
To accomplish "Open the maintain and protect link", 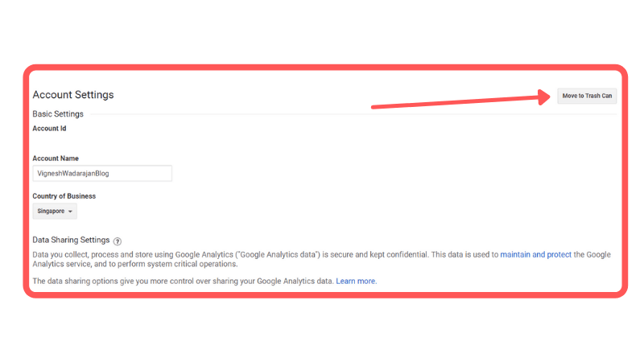I will (x=535, y=254).
